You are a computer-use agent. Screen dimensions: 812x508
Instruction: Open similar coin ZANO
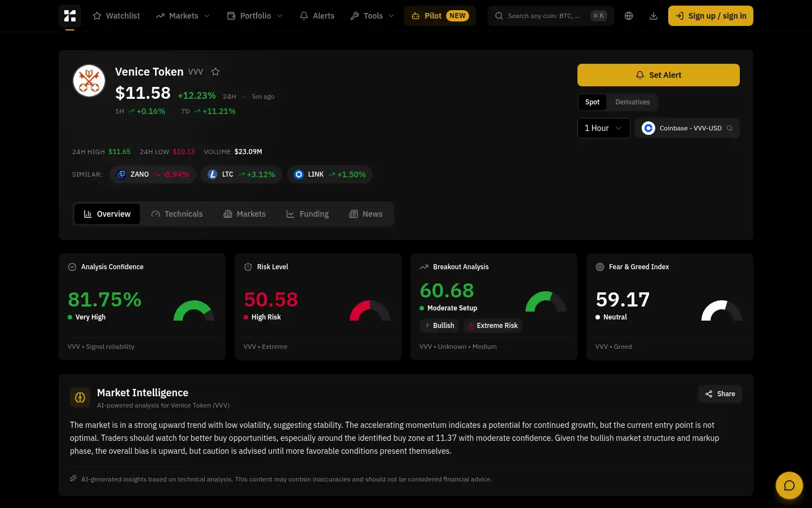153,174
